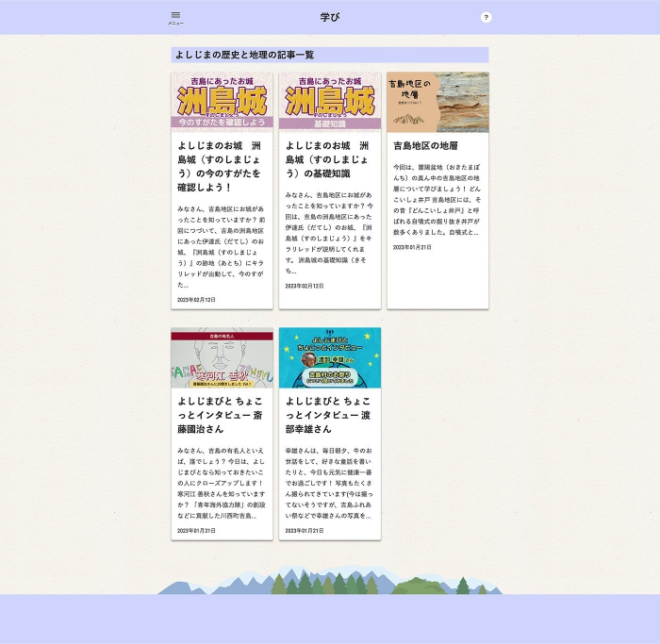Open 渡部幸雄さん interview thumbnail
This screenshot has width=660, height=644.
(x=330, y=357)
